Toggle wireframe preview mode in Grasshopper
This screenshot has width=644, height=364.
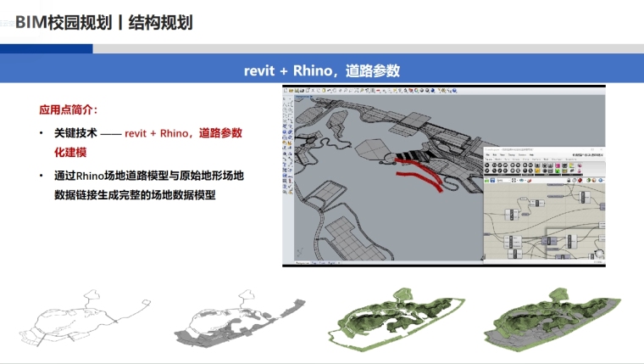pos(575,181)
